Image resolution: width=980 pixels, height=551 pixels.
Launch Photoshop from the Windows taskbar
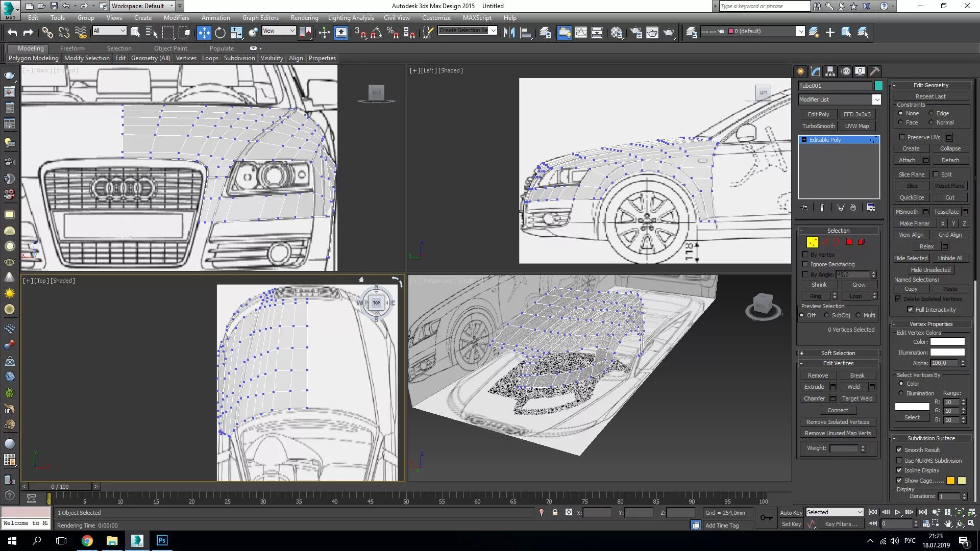162,540
